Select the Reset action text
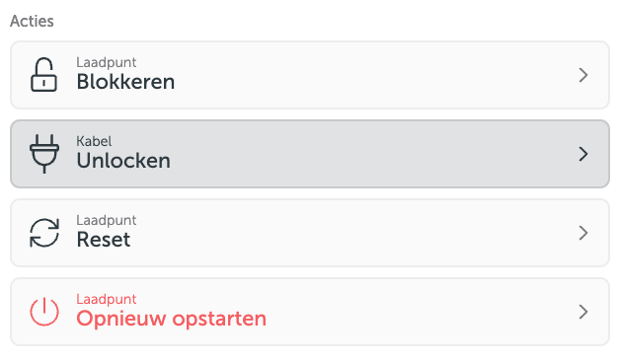Screen dimensions: 621x364 104,240
